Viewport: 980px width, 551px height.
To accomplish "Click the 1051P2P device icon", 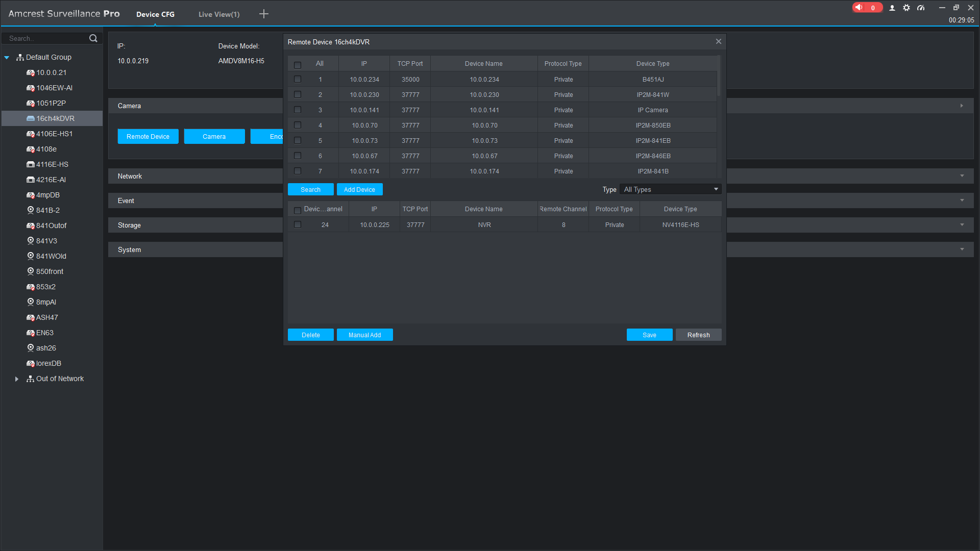I will [31, 103].
